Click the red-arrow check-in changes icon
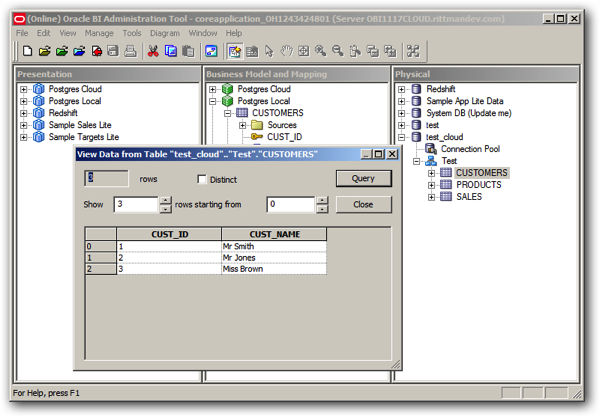 tap(96, 51)
